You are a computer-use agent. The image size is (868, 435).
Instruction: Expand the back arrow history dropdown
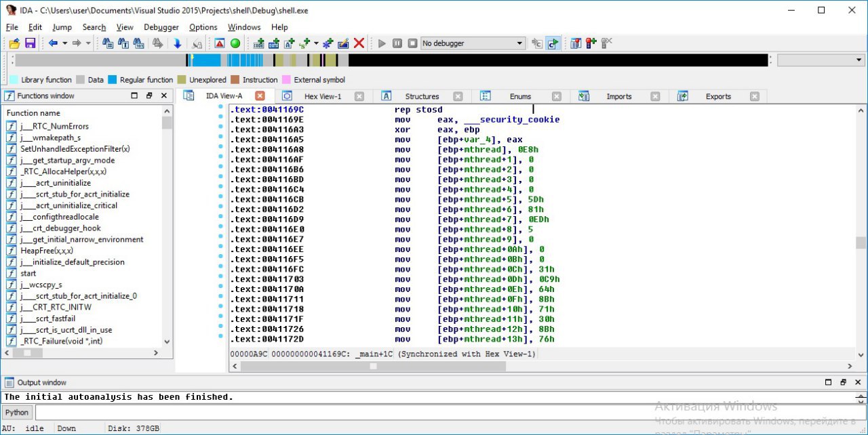tap(65, 43)
